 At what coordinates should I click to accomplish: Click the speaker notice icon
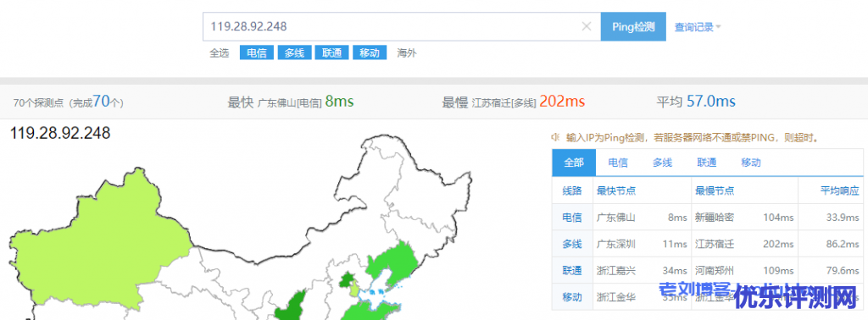556,136
